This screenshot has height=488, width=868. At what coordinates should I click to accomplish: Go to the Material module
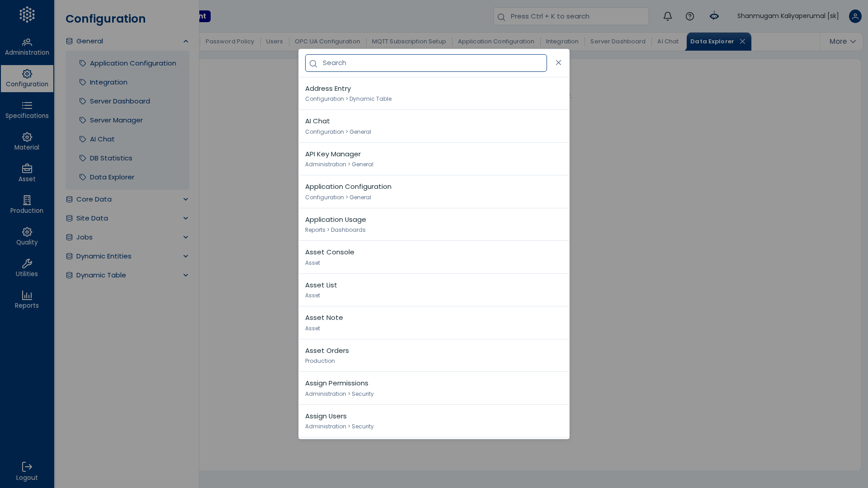27,142
